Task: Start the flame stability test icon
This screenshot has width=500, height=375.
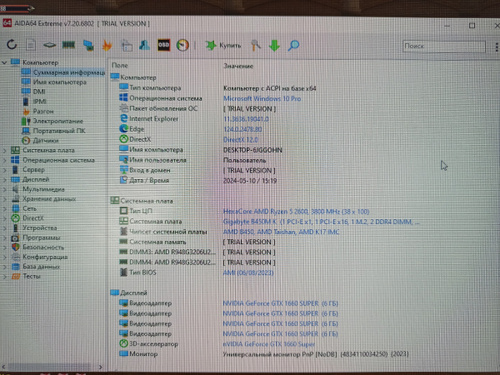Action: click(107, 45)
